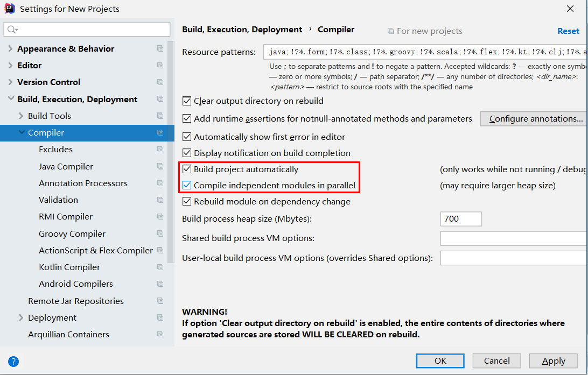Click the IntelliJ logo in title bar

10,9
